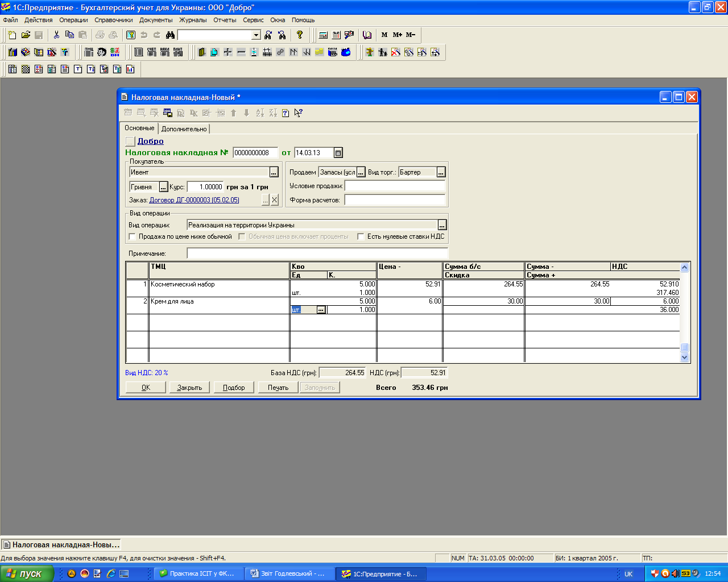Switch to 'Практика ICIT у ФК' taskbar window

(x=199, y=574)
